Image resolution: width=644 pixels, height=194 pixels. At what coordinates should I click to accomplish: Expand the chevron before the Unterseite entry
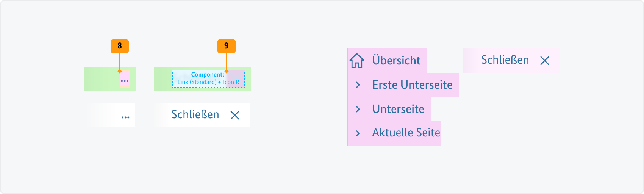[x=358, y=109]
